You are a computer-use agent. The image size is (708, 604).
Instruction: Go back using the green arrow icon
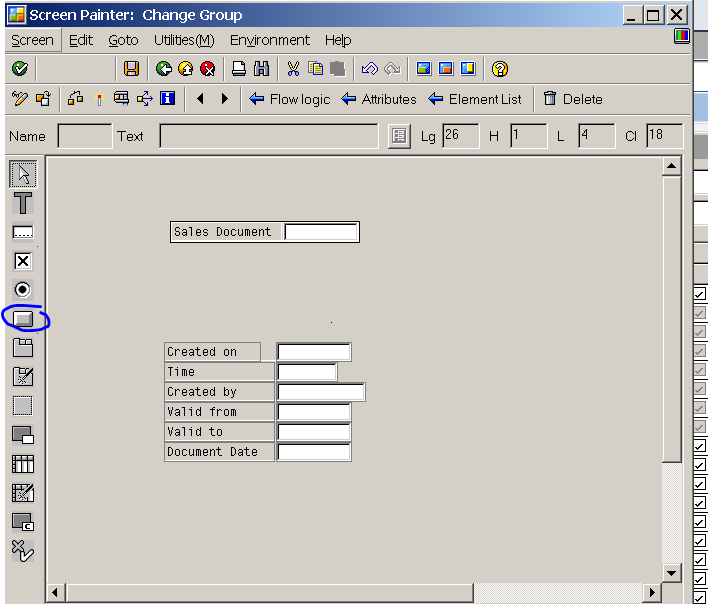click(163, 69)
